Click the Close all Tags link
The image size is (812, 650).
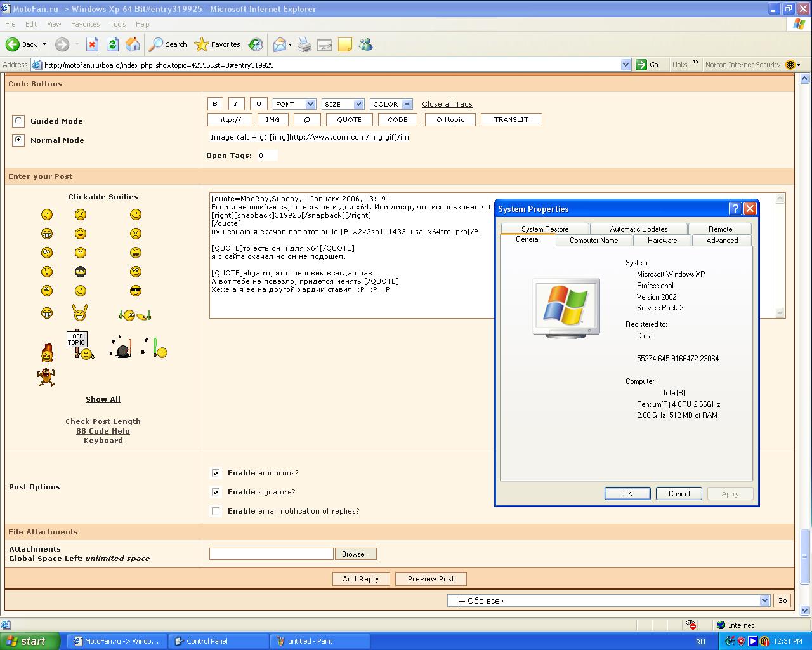tap(447, 104)
